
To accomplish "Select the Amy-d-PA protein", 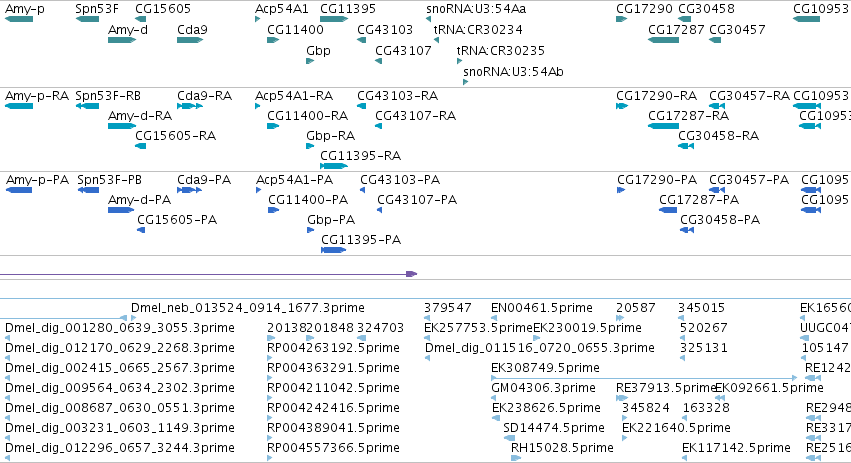I will click(121, 210).
